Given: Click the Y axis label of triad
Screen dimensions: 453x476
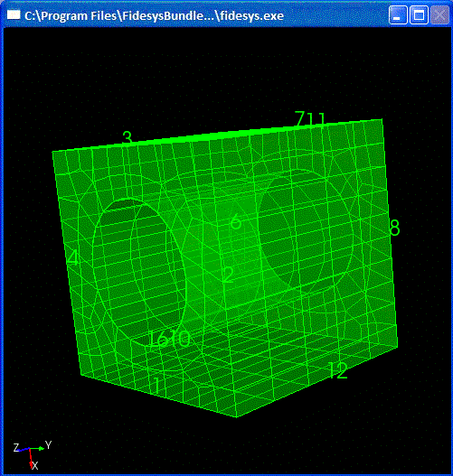Looking at the screenshot, I should tap(49, 445).
